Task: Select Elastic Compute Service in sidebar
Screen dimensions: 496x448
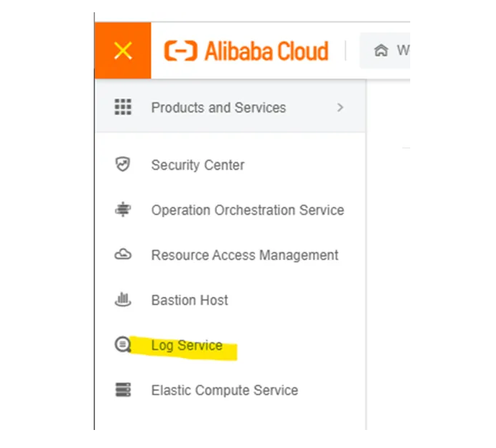Action: pos(224,390)
